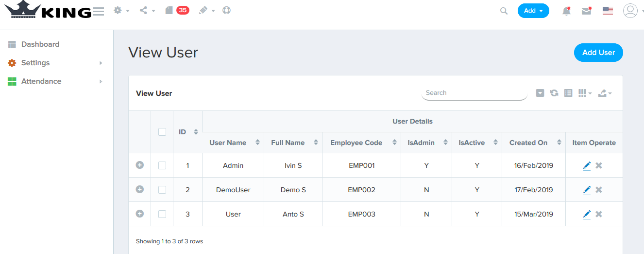This screenshot has height=254, width=644.
Task: Edit the Admin user with the pencil icon
Action: pos(587,165)
